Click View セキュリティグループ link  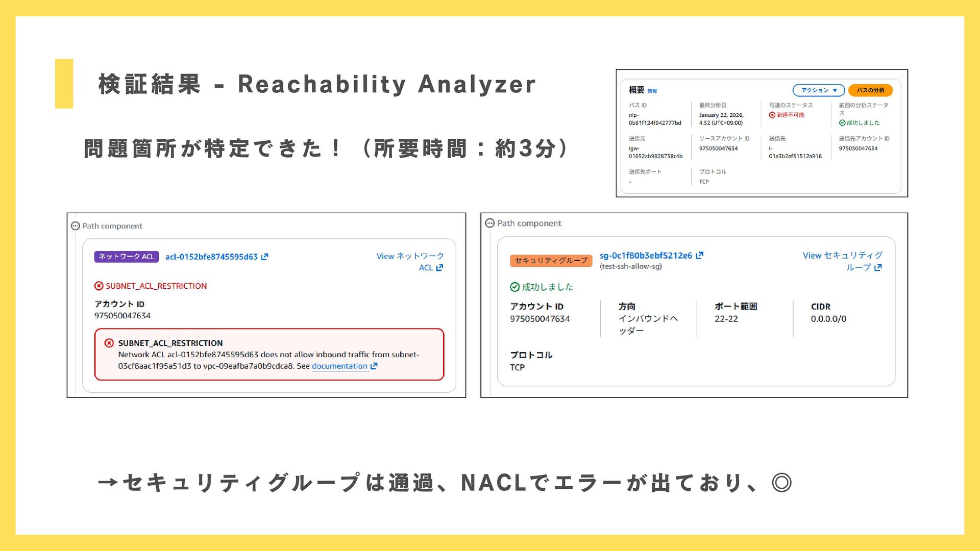842,256
